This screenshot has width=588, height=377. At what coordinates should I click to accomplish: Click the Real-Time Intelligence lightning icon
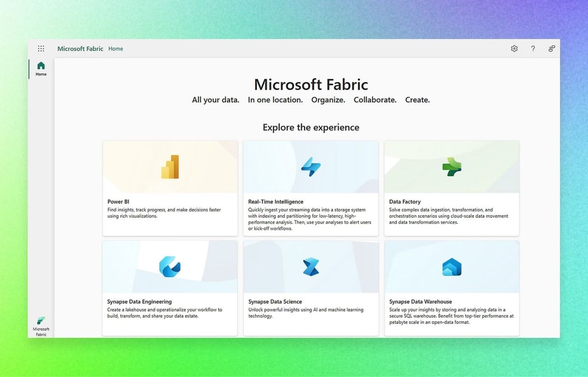[311, 166]
